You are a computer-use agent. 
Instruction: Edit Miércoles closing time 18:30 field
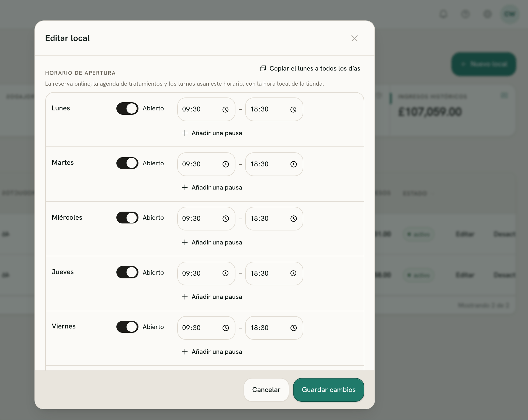click(274, 219)
